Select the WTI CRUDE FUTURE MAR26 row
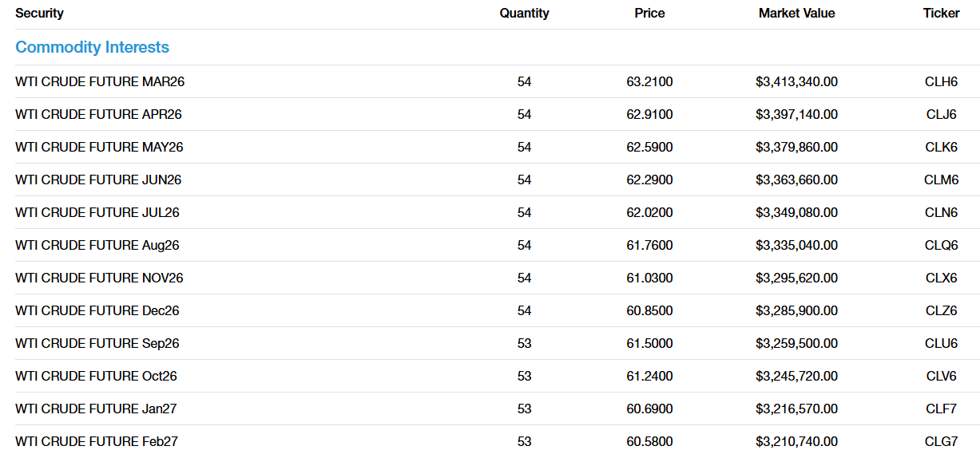Viewport: 980px width, 454px height. click(x=100, y=81)
